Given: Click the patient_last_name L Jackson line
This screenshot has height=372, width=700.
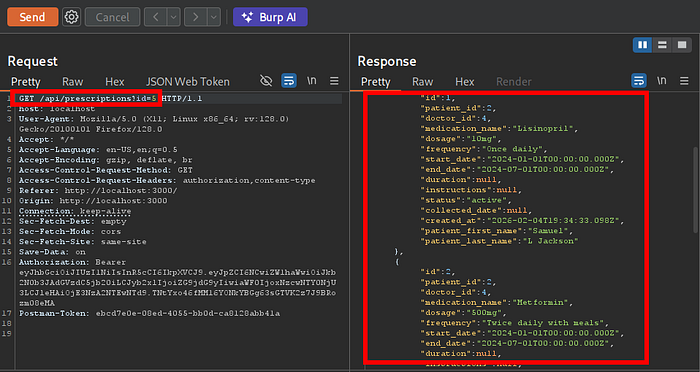Looking at the screenshot, I should point(499,242).
